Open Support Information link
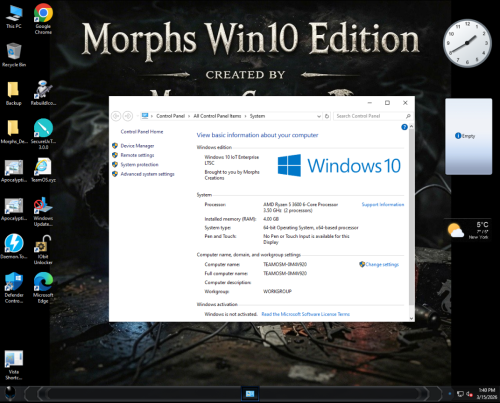This screenshot has width=500, height=403. (x=383, y=204)
